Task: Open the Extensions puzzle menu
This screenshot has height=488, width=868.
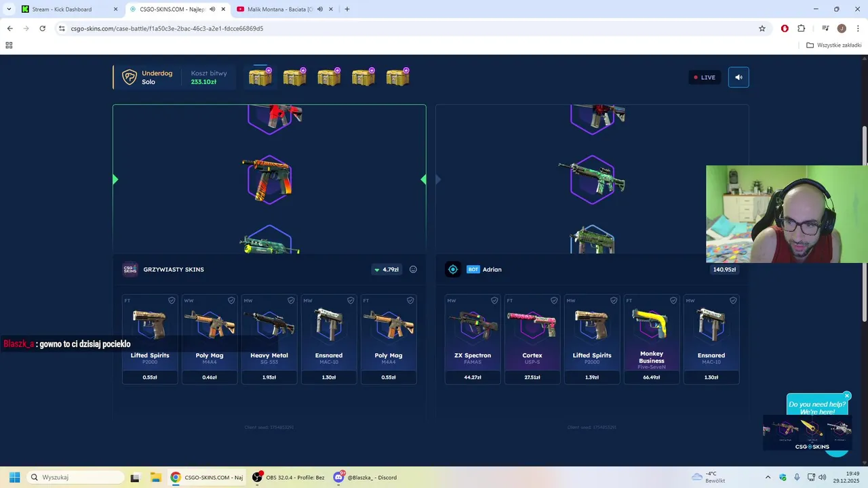Action: (801, 28)
